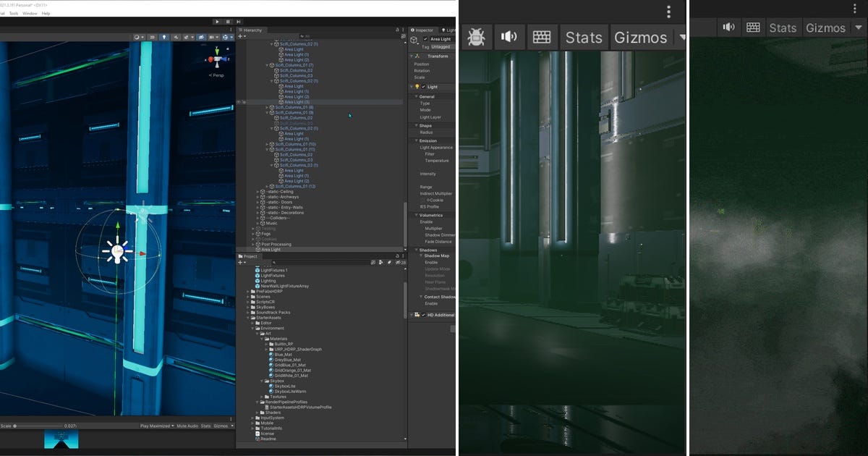This screenshot has width=868, height=456.
Task: Expand the -static-Ceiling object
Action: (x=258, y=192)
